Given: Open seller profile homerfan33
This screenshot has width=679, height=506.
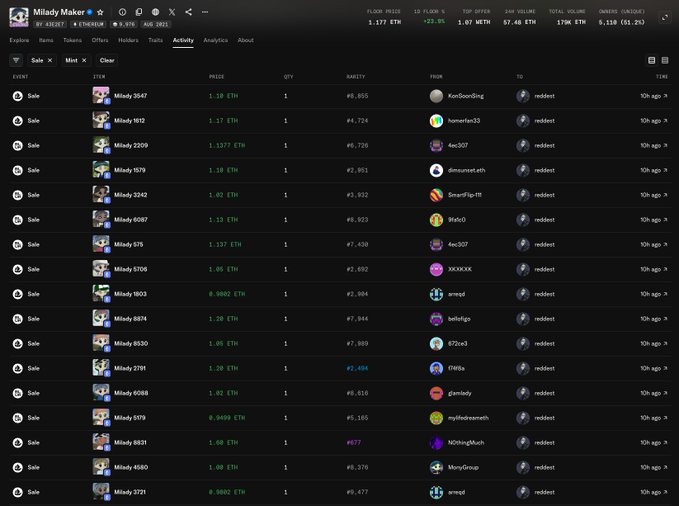Looking at the screenshot, I should 464,120.
